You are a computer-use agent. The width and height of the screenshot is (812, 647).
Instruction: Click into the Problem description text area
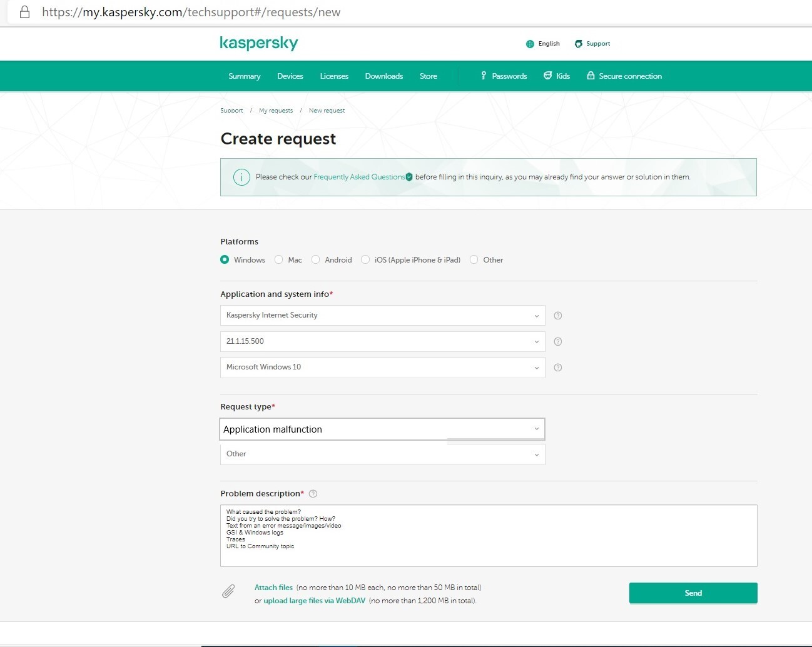point(489,536)
